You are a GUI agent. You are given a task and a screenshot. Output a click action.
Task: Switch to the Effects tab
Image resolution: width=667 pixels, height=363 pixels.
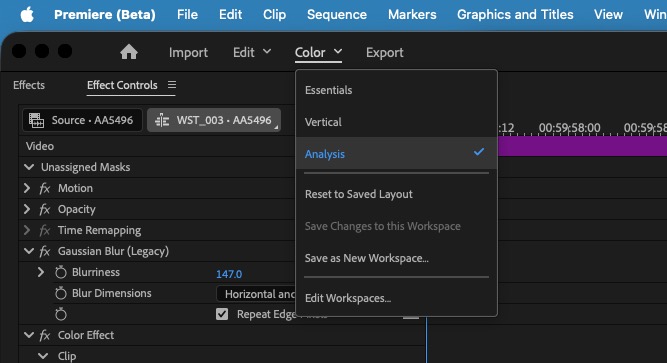(29, 85)
